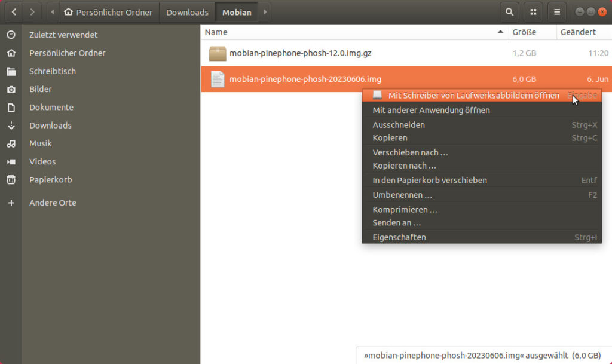The image size is (612, 364).
Task: Click the home icon in sidebar
Action: tap(11, 53)
